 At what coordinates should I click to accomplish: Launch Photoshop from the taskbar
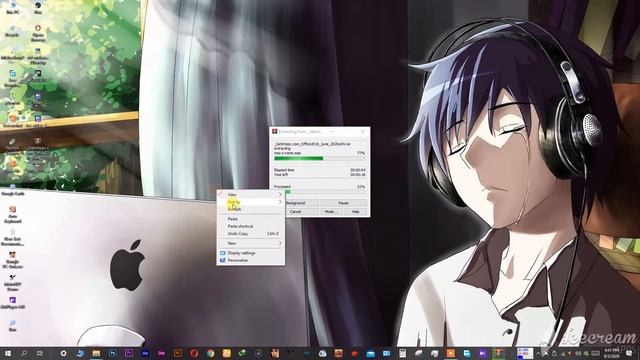click(x=112, y=353)
